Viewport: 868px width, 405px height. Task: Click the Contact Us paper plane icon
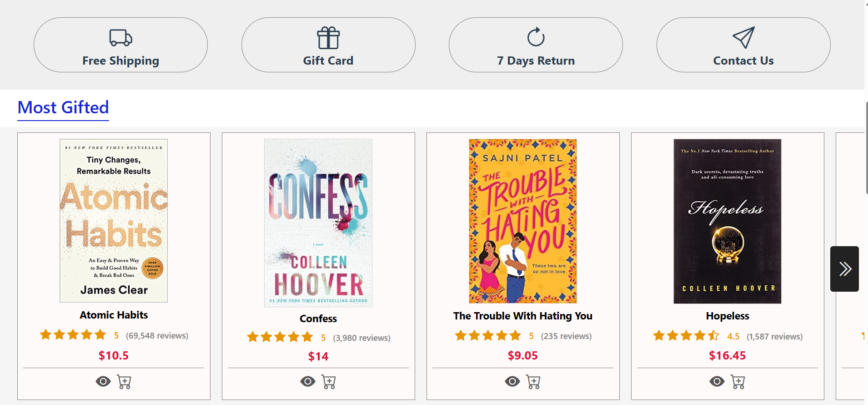pos(743,37)
